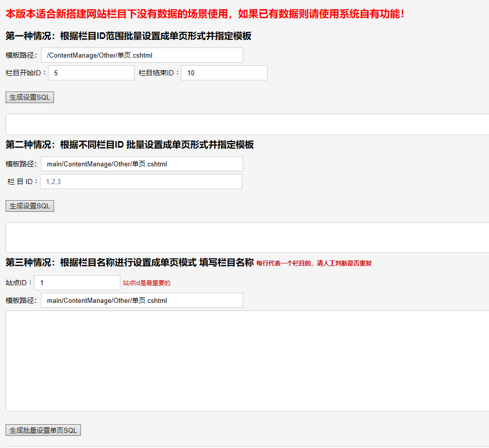The height and width of the screenshot is (448, 489).
Task: Click the 栏目开始ID label text
Action: (25, 73)
